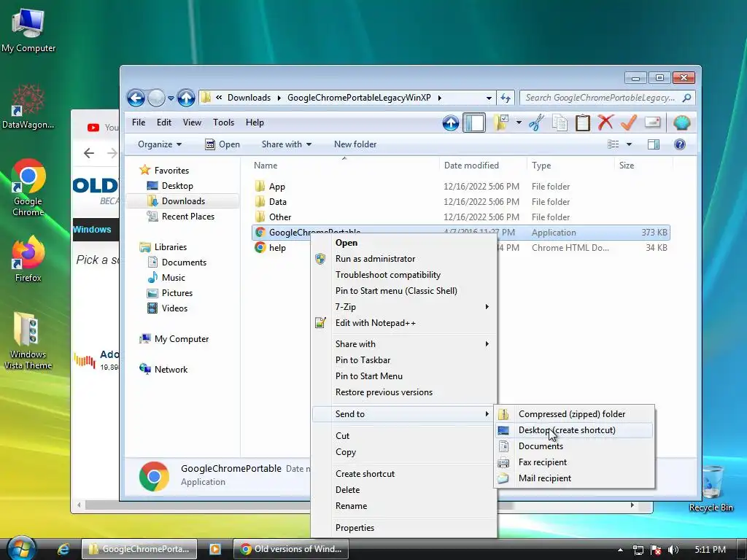This screenshot has height=560, width=747.
Task: Open the Tools menu
Action: coord(223,122)
